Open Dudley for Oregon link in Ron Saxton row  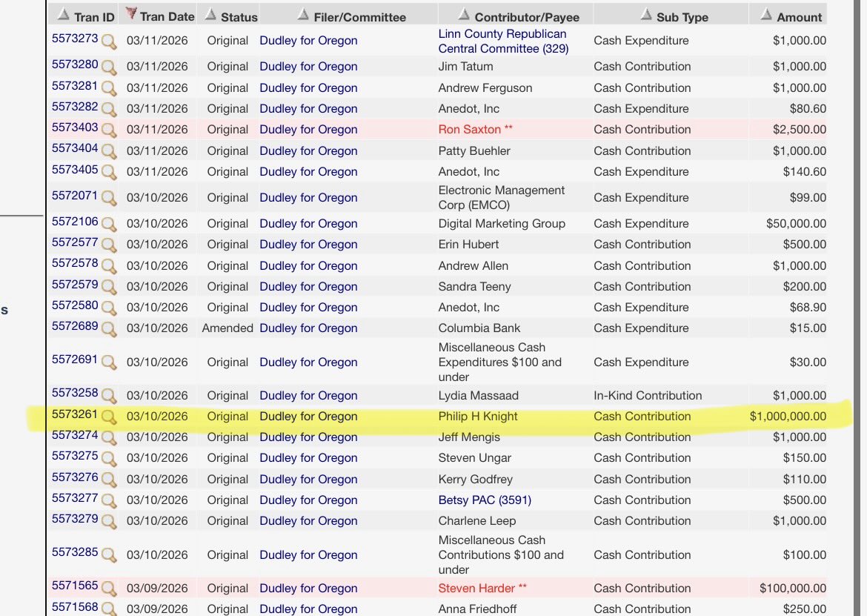coord(308,130)
